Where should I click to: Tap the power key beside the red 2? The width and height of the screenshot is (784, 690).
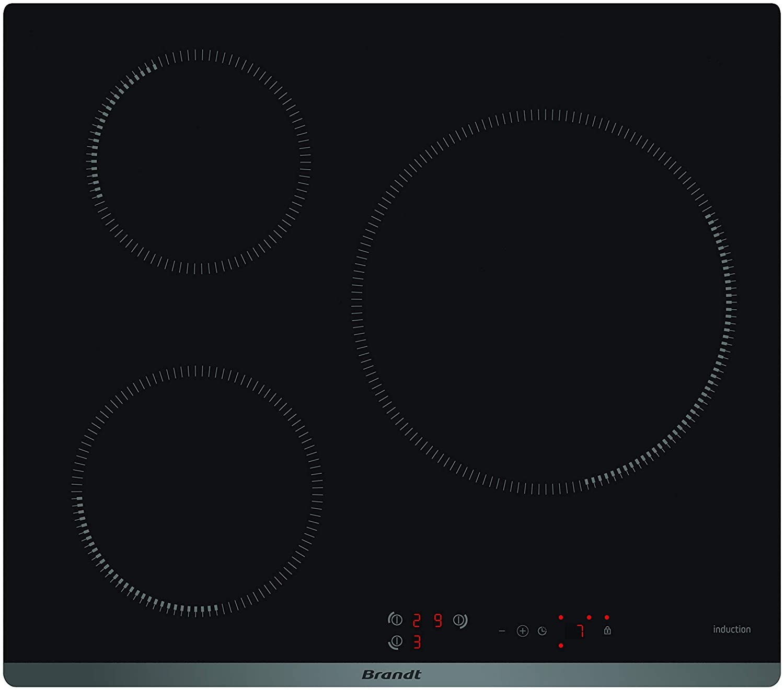396,620
